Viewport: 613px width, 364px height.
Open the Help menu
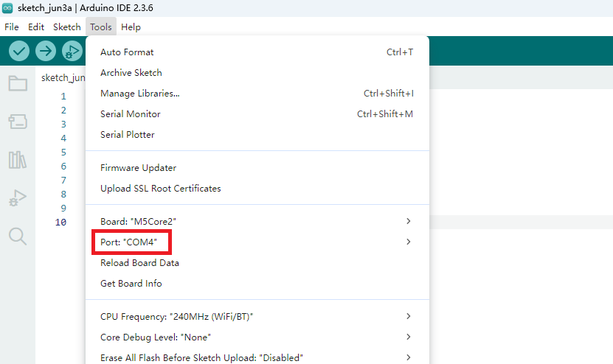[131, 27]
